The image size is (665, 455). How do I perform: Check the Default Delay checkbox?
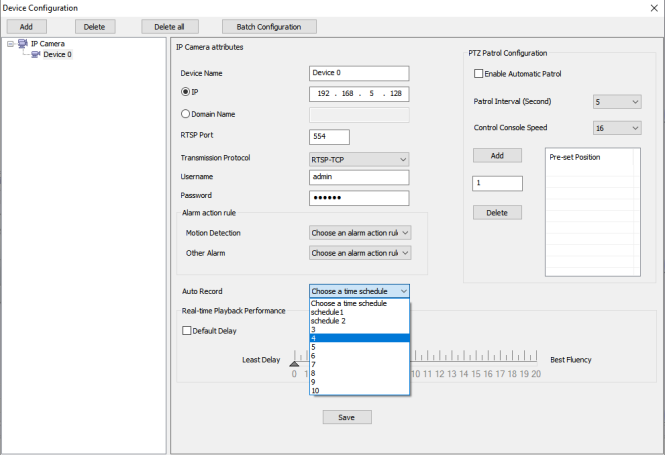(186, 331)
